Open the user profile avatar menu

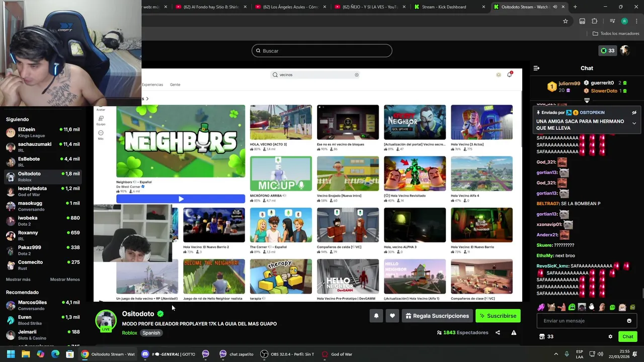pyautogui.click(x=625, y=51)
